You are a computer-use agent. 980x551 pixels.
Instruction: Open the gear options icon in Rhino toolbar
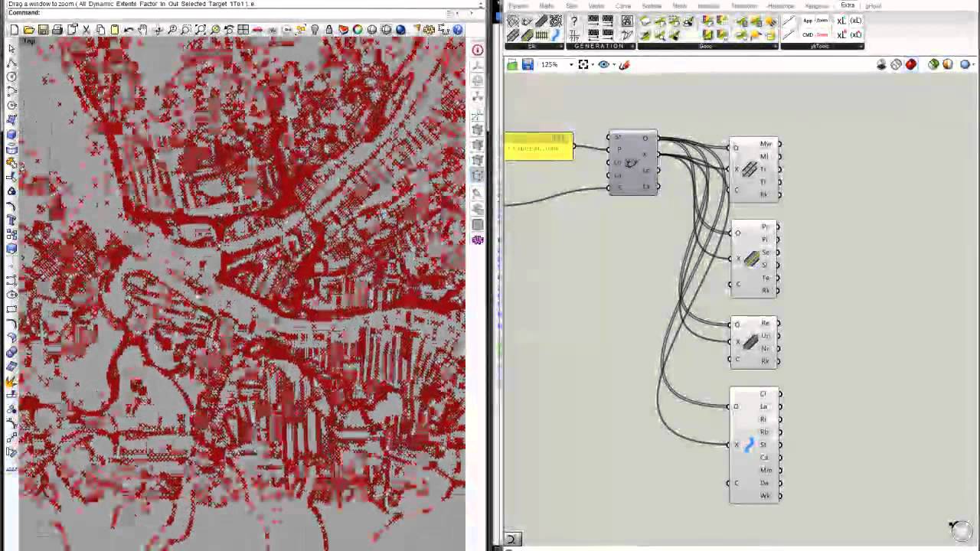pos(429,30)
